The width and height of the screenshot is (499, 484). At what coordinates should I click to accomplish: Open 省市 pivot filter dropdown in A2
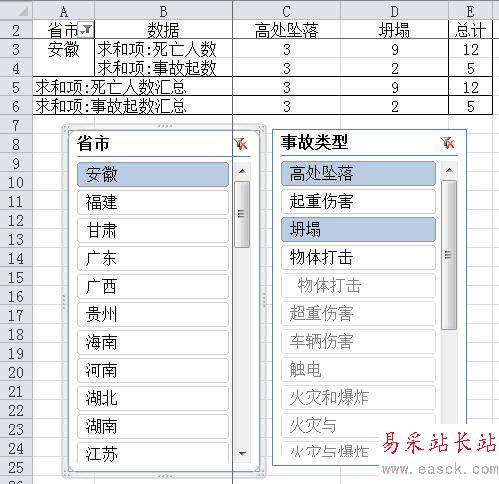point(86,30)
